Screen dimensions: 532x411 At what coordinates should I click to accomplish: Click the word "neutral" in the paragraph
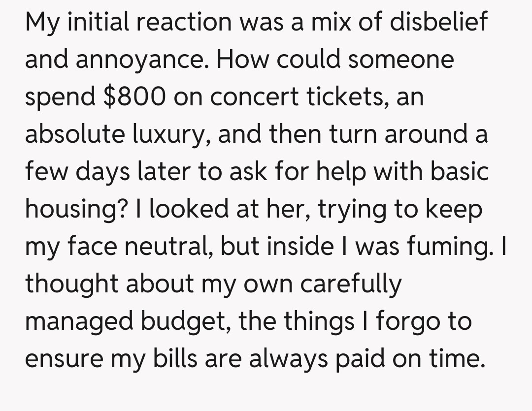click(x=168, y=247)
